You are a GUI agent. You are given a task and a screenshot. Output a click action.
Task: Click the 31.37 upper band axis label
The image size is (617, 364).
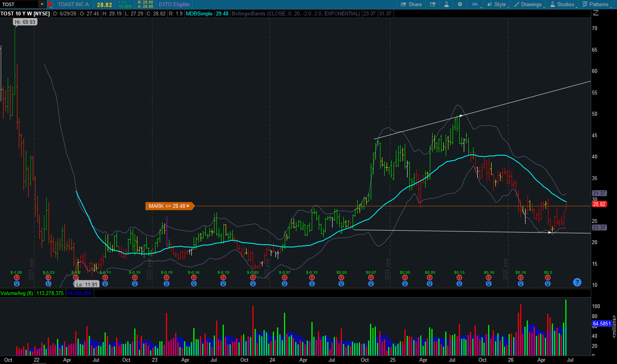tap(599, 193)
